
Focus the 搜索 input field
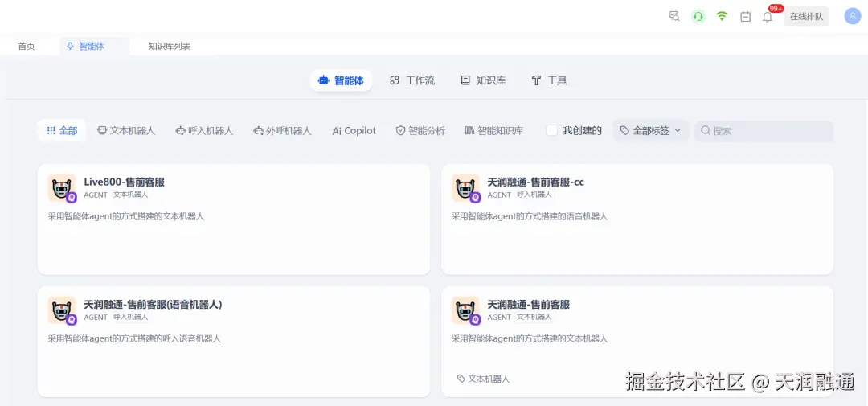point(764,131)
